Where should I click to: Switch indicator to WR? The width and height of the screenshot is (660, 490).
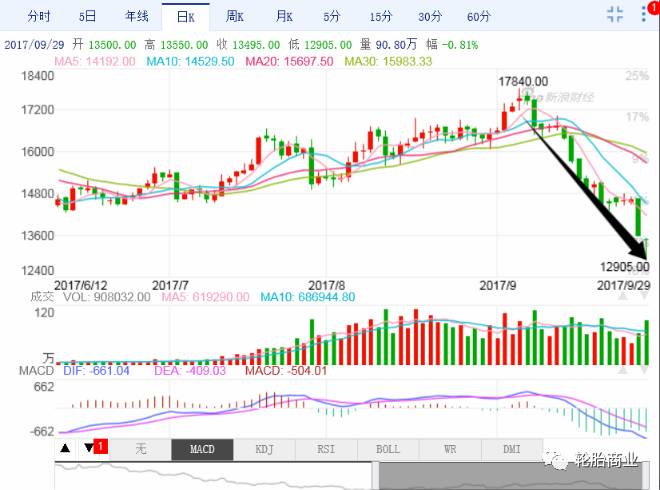(450, 449)
